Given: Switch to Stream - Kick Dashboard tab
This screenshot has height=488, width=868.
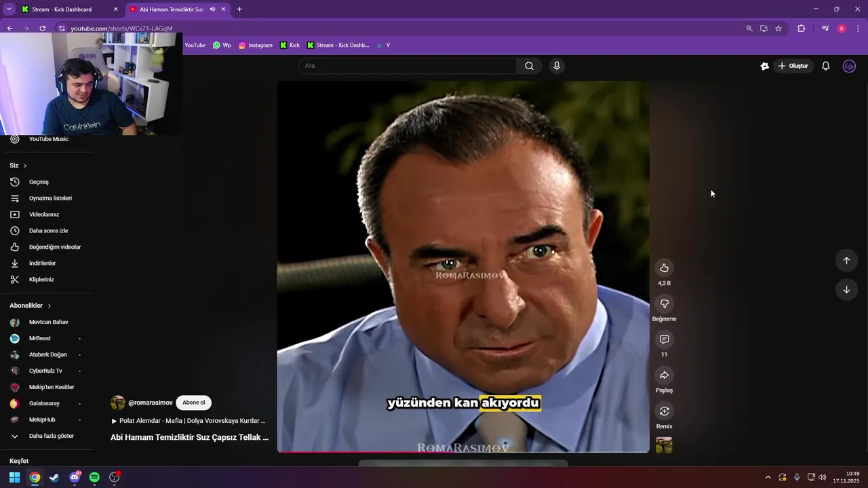Looking at the screenshot, I should (x=66, y=9).
